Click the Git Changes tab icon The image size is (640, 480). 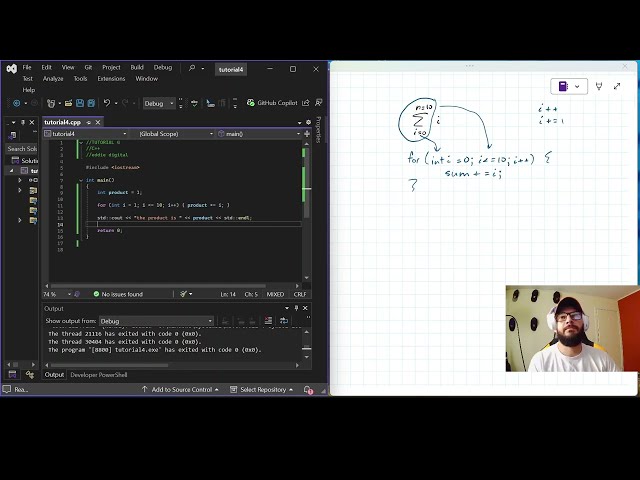(x=30, y=375)
